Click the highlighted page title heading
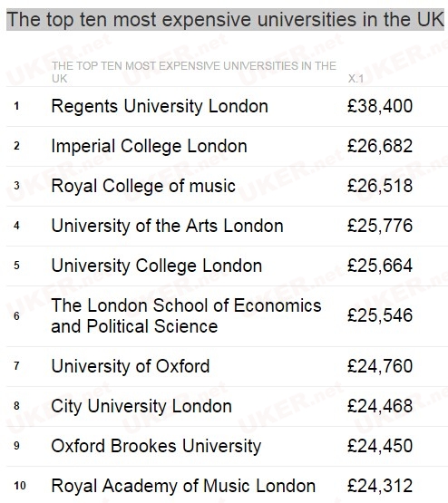Viewport: 448px width, 503px height. (x=225, y=20)
